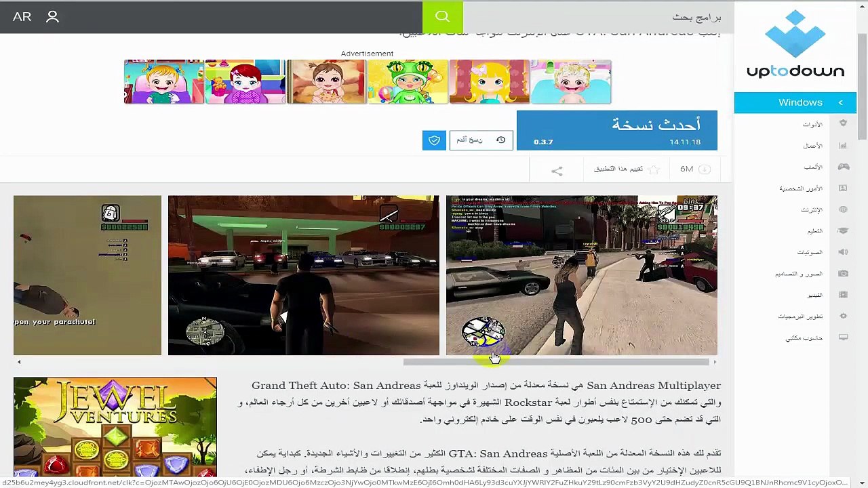This screenshot has width=868, height=488.
Task: Open the camera icon for الصور و التصاميم
Action: (x=843, y=273)
